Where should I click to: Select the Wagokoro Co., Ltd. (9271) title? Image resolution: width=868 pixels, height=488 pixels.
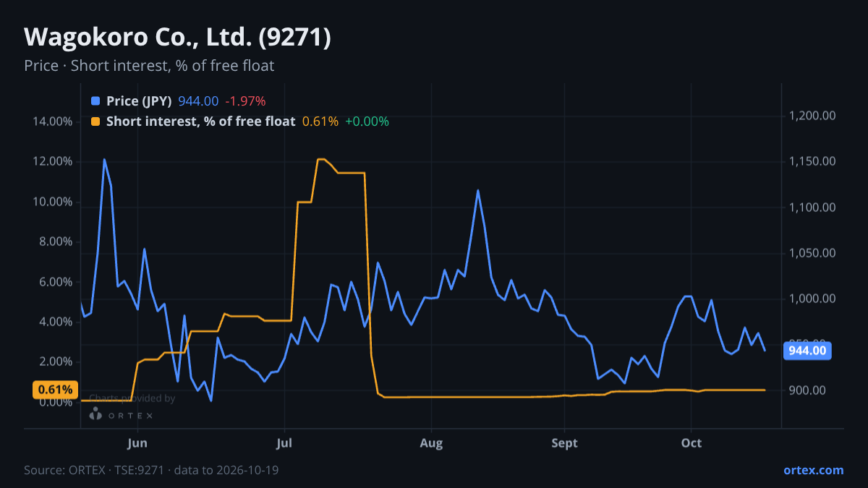[x=178, y=38]
